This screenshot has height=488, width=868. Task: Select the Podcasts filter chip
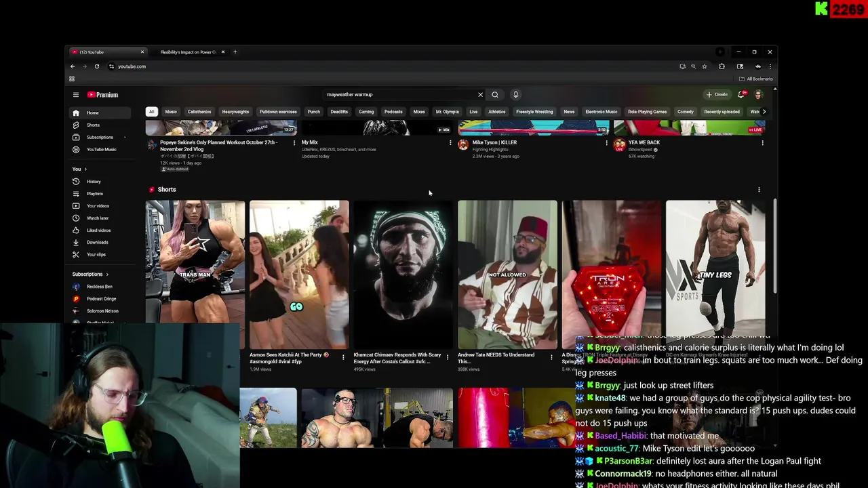click(x=393, y=112)
